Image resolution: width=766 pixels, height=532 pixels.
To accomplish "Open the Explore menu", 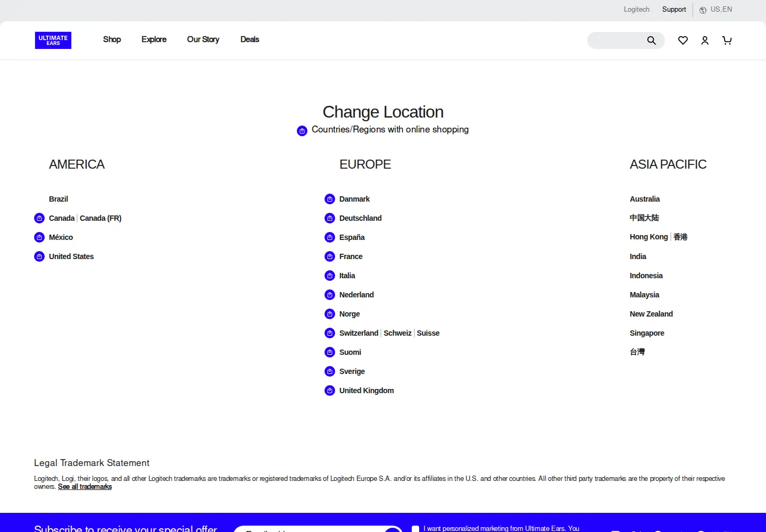I will click(154, 39).
